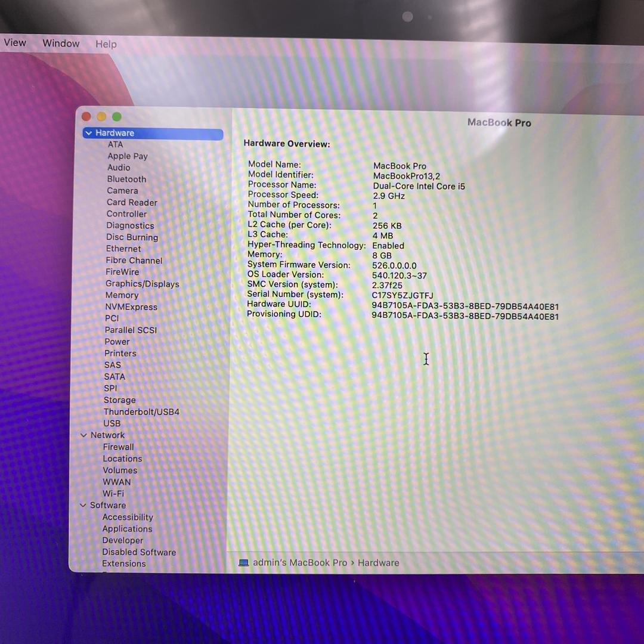Image resolution: width=644 pixels, height=644 pixels.
Task: Select the Hardware category row
Action: coord(153,134)
